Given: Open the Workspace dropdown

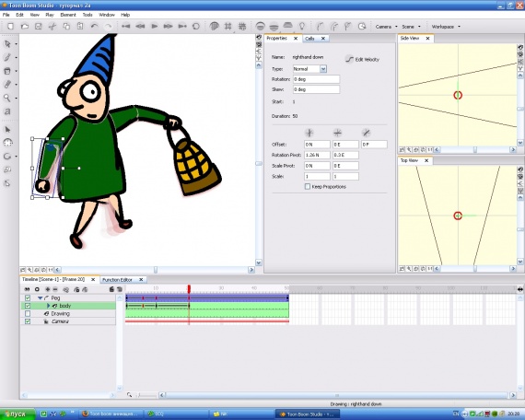Looking at the screenshot, I should click(x=446, y=27).
